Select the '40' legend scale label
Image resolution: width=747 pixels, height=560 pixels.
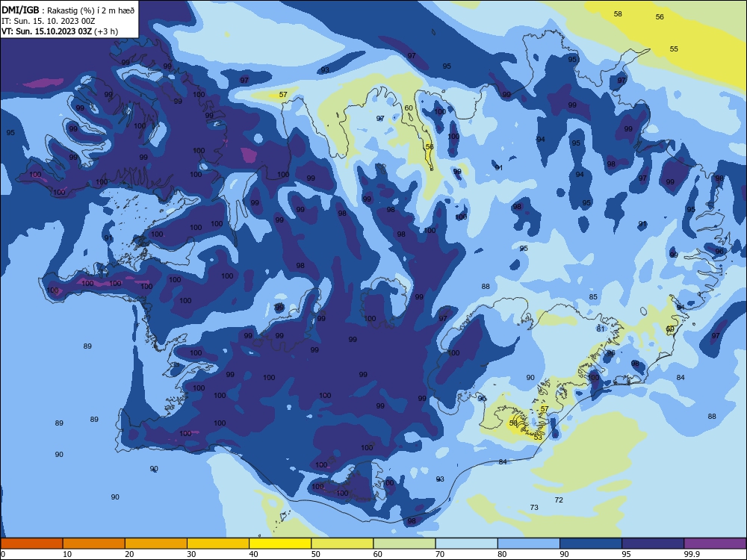(253, 554)
